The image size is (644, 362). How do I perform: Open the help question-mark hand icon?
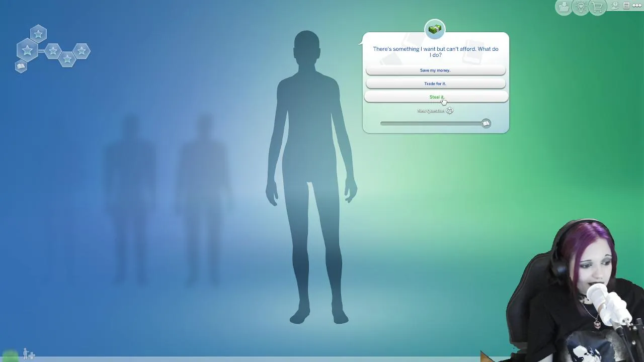click(615, 6)
